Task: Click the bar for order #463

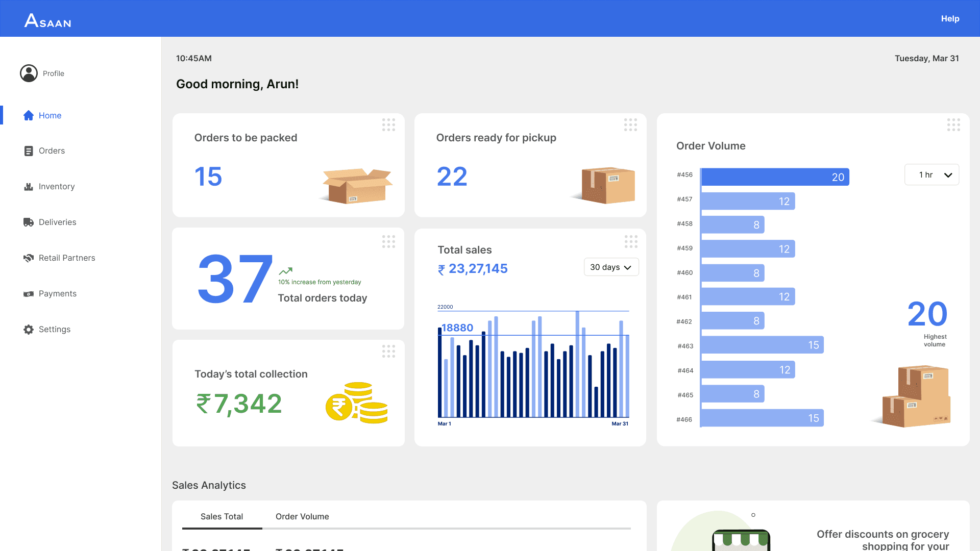Action: [762, 345]
